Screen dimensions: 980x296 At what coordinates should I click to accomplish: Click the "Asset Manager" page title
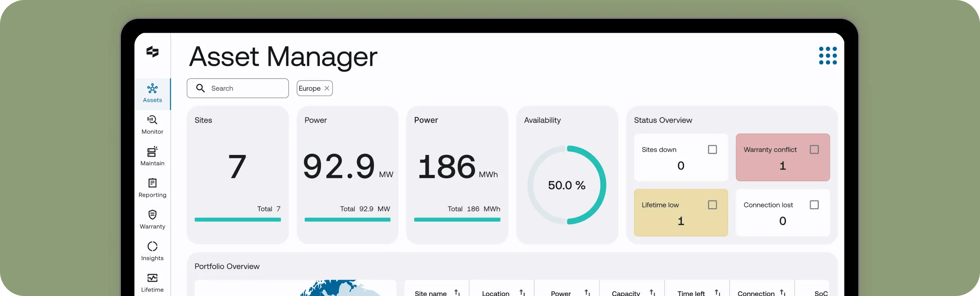pos(283,57)
